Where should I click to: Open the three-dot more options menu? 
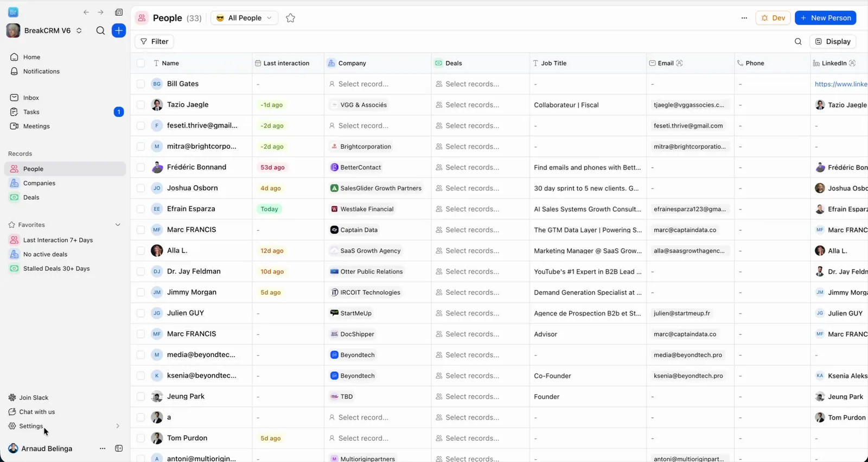click(744, 18)
